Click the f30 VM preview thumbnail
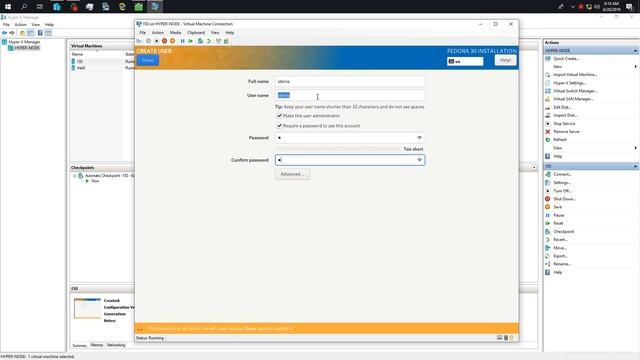 coord(87,308)
